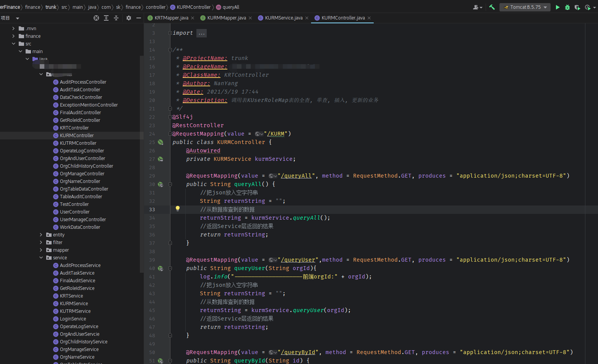This screenshot has height=364, width=598.
Task: Click the gutter icon on line 51
Action: (160, 361)
